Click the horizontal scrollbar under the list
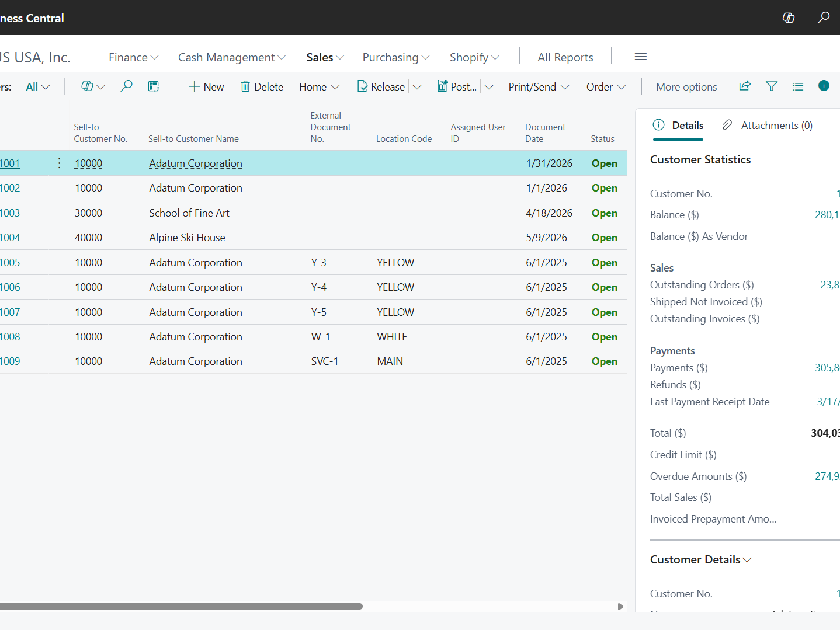Screen dimensions: 840x630 pos(181,606)
